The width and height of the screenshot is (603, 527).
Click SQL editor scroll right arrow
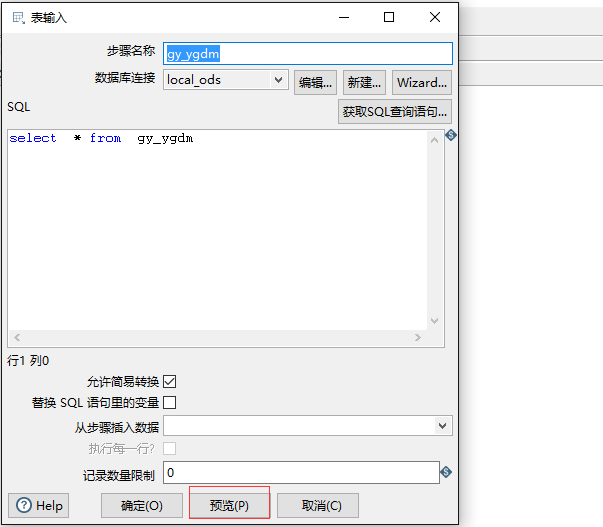point(418,337)
